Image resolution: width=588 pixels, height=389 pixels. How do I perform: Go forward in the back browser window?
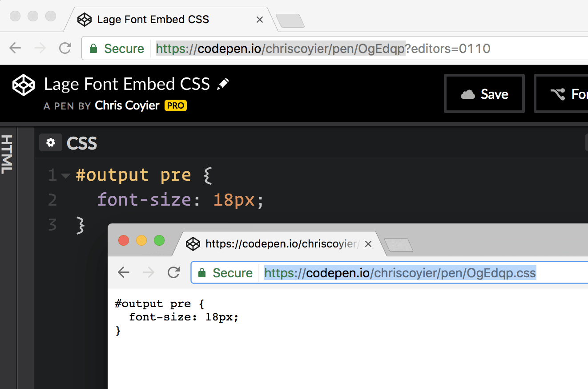[40, 48]
